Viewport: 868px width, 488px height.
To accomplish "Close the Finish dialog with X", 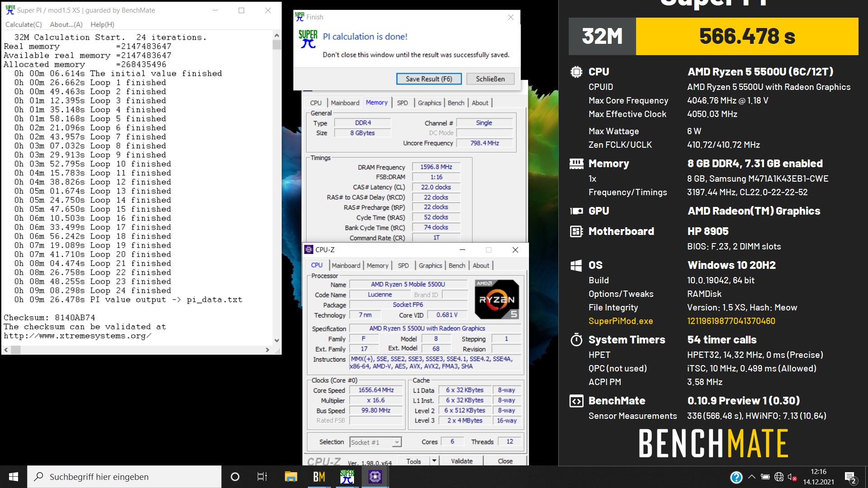I will click(x=511, y=17).
